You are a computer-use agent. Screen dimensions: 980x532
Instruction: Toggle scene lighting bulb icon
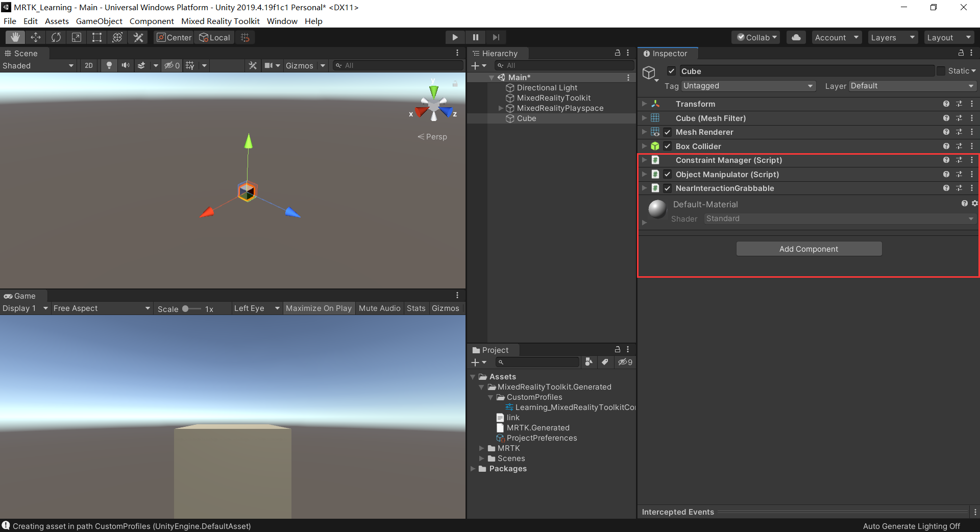coord(109,65)
